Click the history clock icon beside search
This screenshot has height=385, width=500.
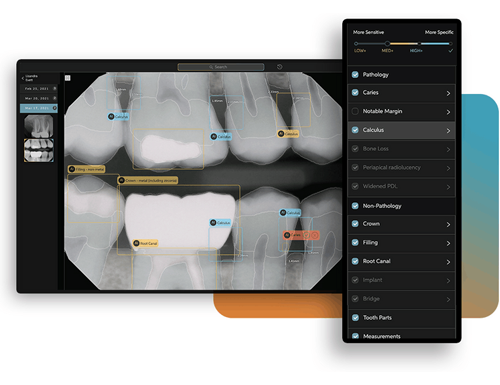tap(279, 67)
